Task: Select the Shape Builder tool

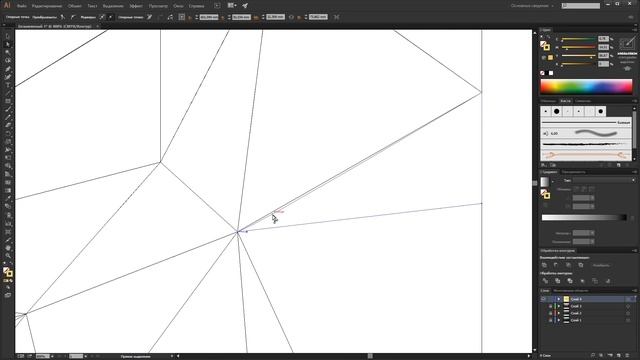Action: (8, 166)
